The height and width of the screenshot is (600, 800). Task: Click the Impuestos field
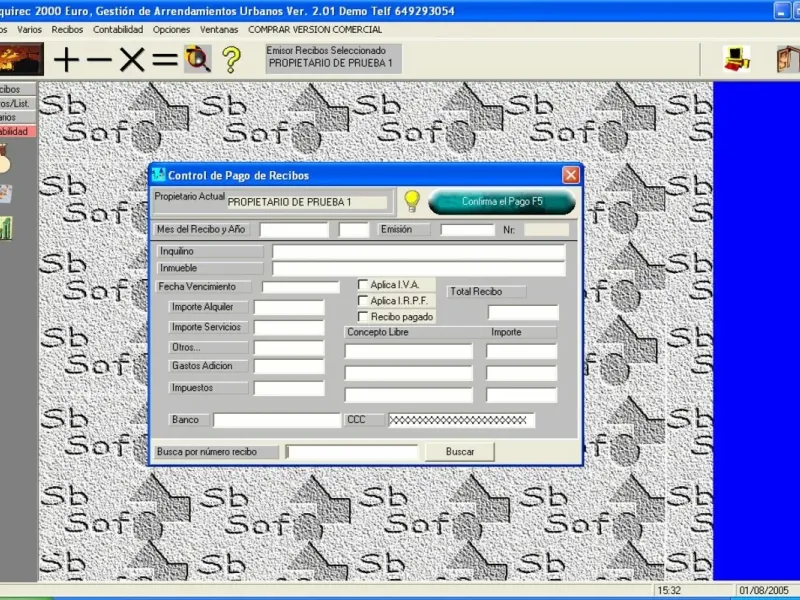coord(289,388)
